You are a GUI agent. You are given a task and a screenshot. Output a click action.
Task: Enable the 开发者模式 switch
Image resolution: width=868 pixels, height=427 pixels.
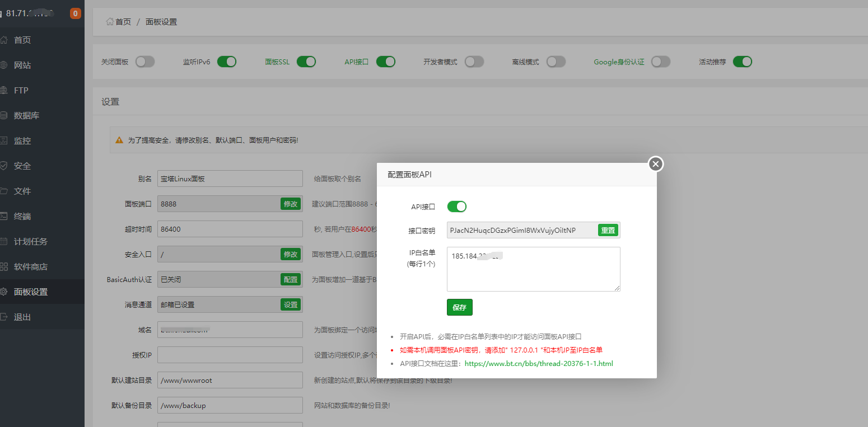[474, 62]
